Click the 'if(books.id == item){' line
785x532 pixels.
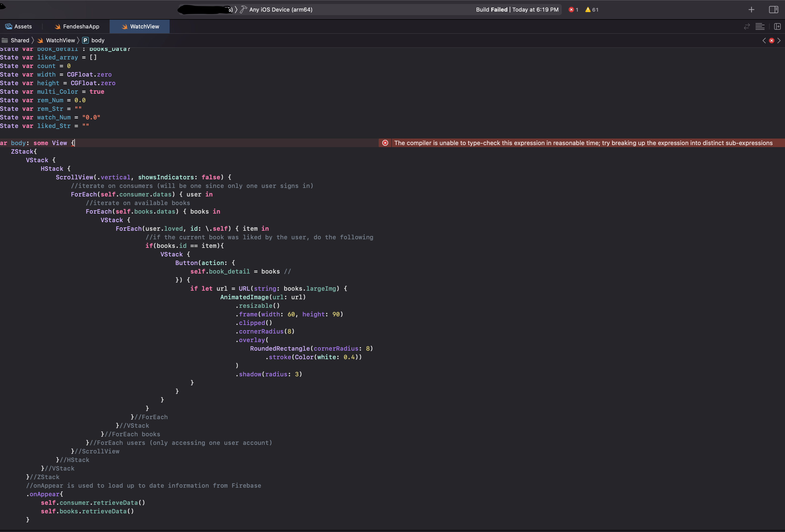tap(185, 246)
